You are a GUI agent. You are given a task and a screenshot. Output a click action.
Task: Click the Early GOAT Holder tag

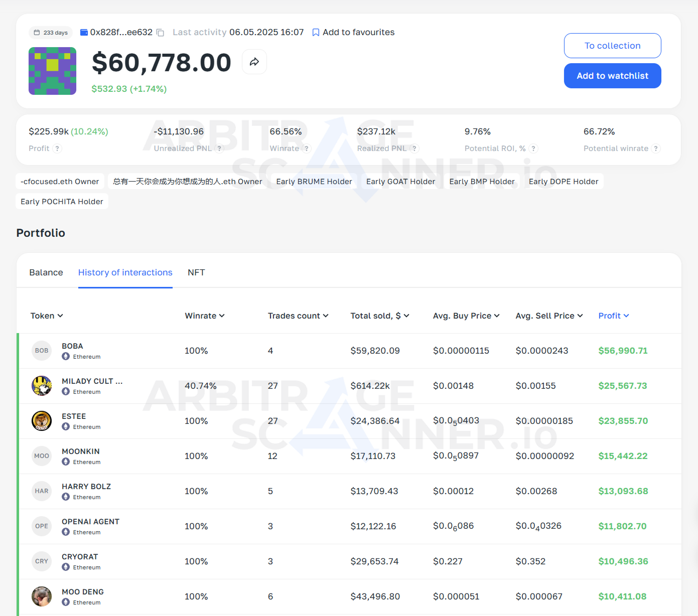[x=400, y=182]
